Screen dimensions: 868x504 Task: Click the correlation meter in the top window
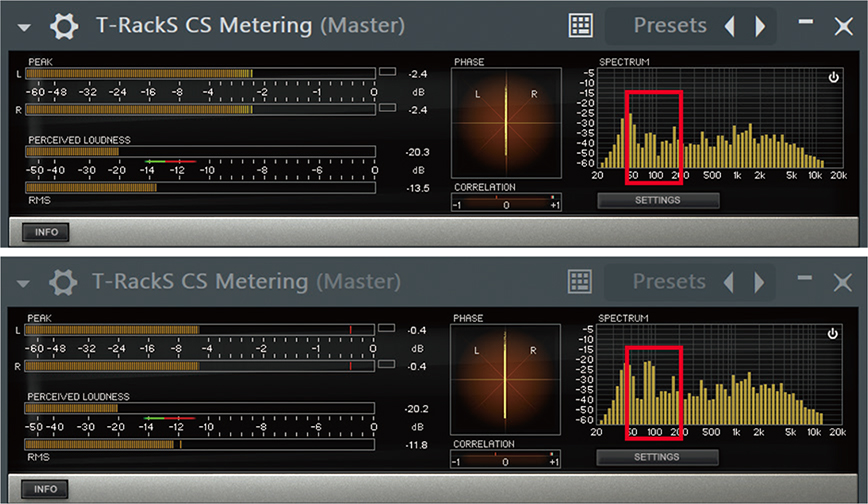[506, 202]
